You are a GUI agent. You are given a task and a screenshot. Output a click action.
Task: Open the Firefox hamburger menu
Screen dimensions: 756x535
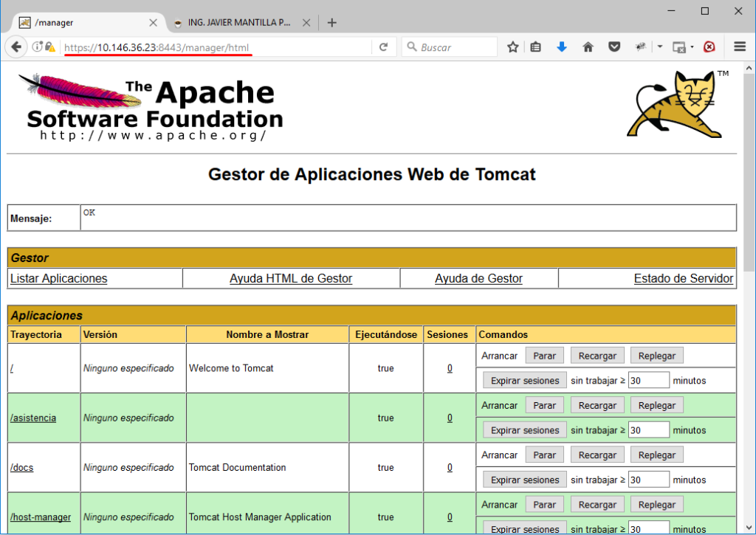tap(739, 46)
